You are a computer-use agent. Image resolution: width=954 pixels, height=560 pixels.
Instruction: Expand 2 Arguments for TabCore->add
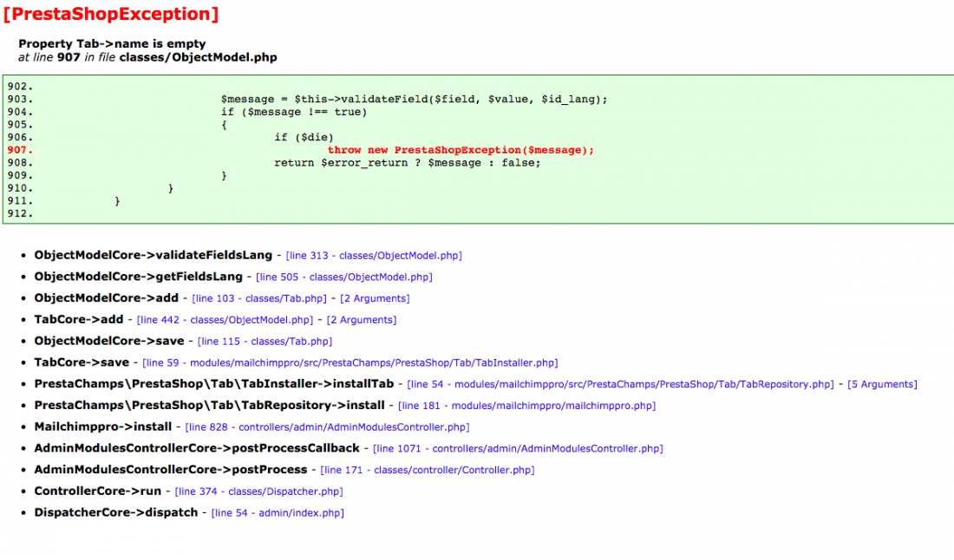(362, 320)
